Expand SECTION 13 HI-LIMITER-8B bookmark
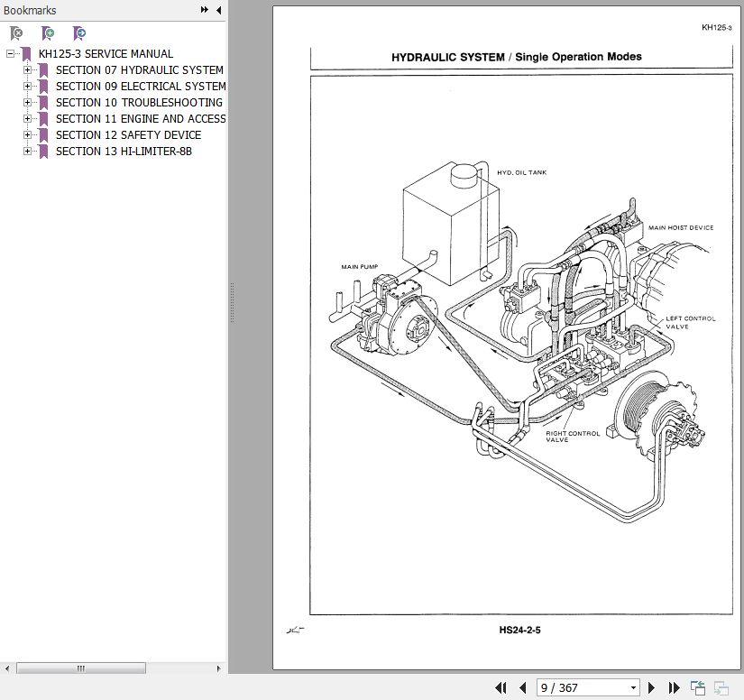Screen dimensions: 744x700 (x=27, y=152)
